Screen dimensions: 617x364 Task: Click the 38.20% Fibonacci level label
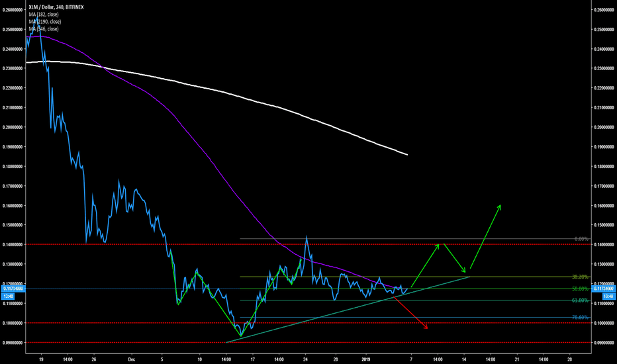click(580, 277)
